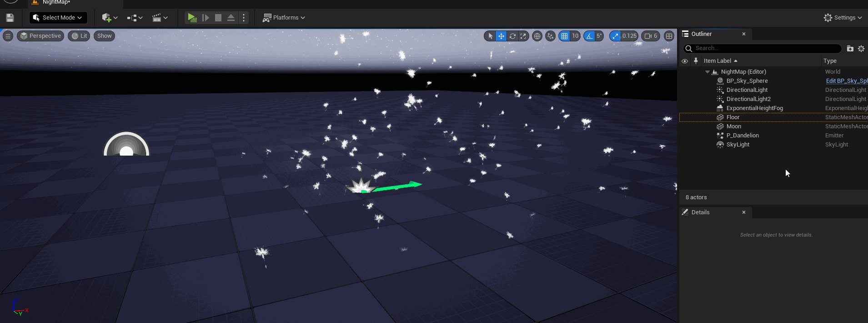Toggle rotation angle snapping

coord(590,36)
